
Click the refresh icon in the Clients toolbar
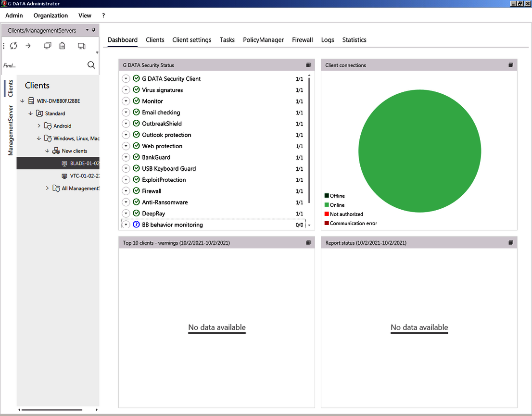(x=13, y=46)
